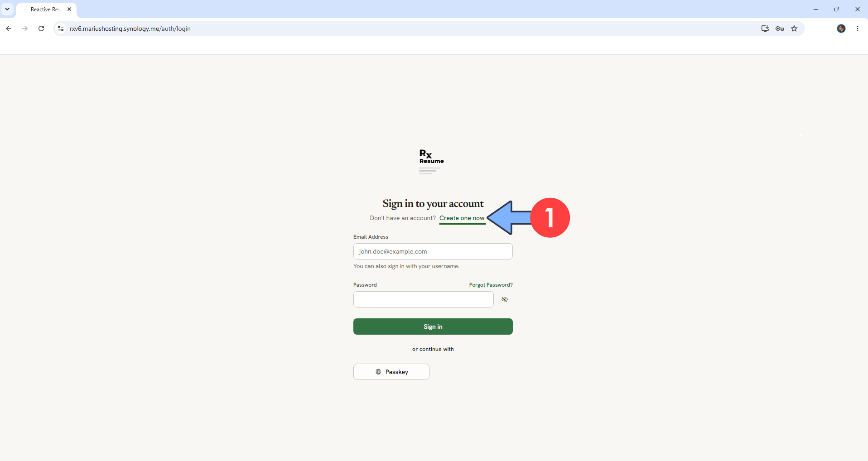Click the Create one now link
868x461 pixels.
(x=462, y=218)
